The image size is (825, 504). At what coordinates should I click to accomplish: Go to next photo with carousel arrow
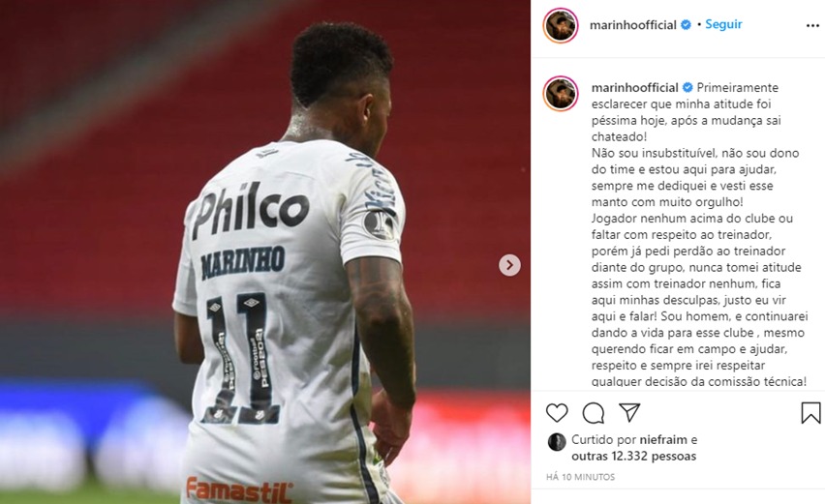coord(509,265)
